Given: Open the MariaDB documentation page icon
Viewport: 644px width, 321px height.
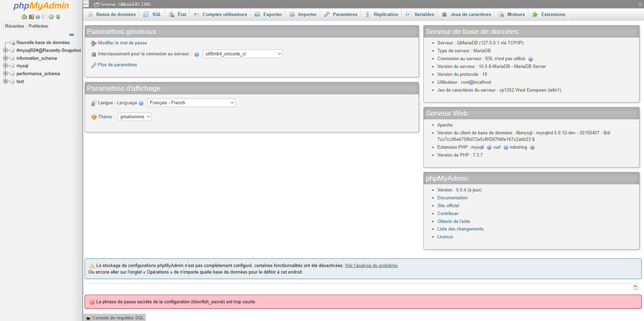Looking at the screenshot, I should [44, 17].
